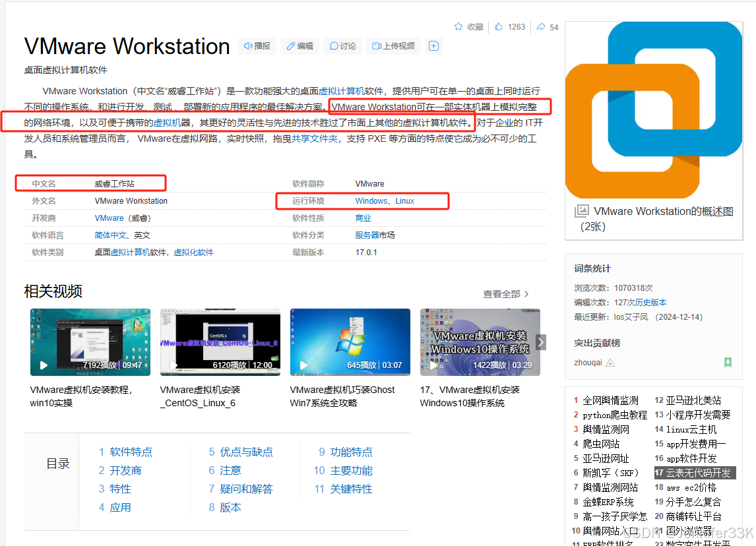
Task: Open the 亚马逊网址 hot search entry
Action: point(606,458)
